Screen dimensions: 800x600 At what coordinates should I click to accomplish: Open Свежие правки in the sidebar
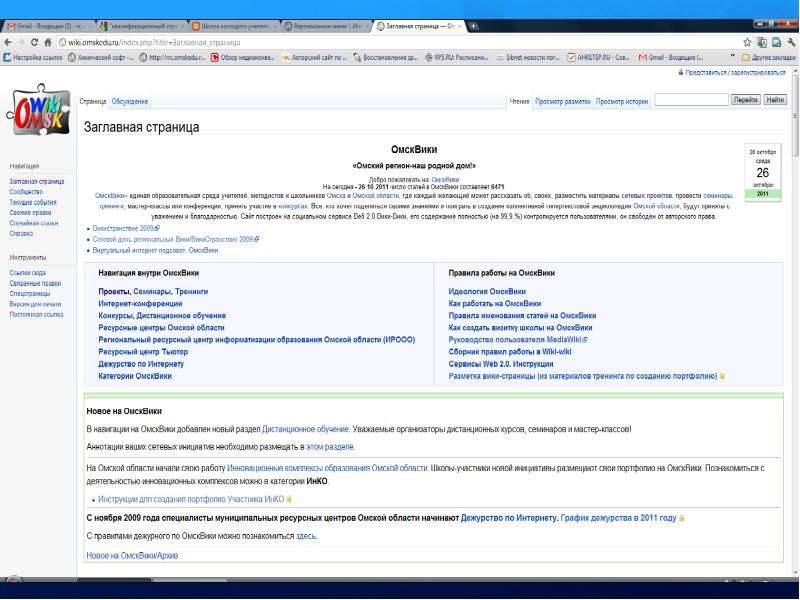(x=30, y=212)
